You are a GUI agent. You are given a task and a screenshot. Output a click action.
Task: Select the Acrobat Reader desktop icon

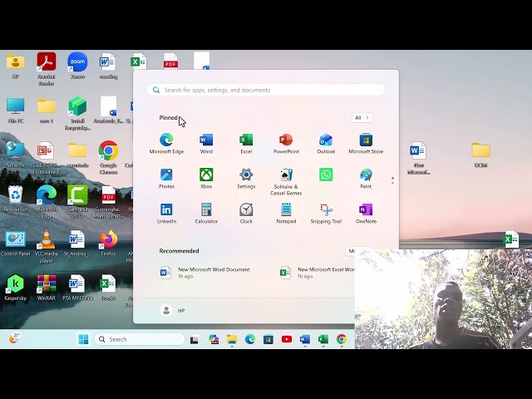47,69
